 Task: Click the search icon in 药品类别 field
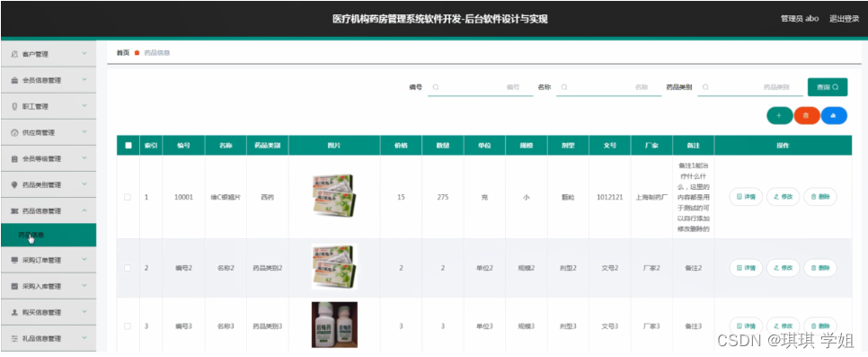click(705, 87)
